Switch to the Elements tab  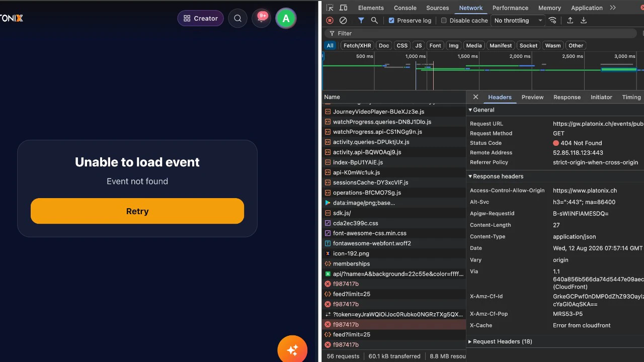[371, 8]
